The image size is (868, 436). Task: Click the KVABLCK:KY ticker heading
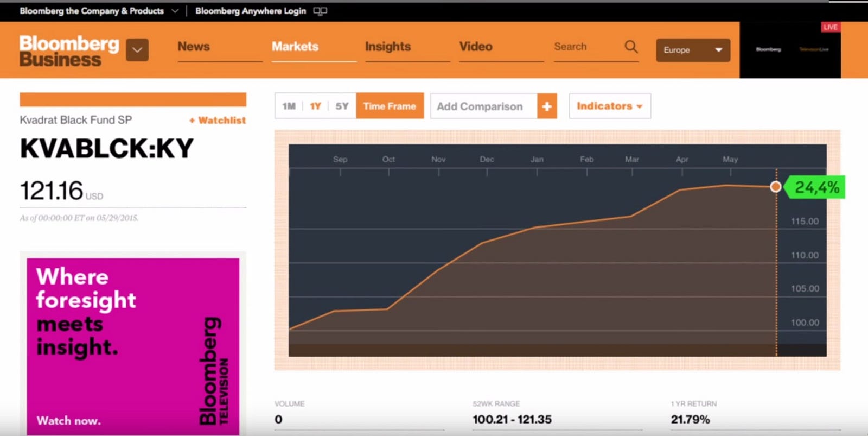point(106,148)
